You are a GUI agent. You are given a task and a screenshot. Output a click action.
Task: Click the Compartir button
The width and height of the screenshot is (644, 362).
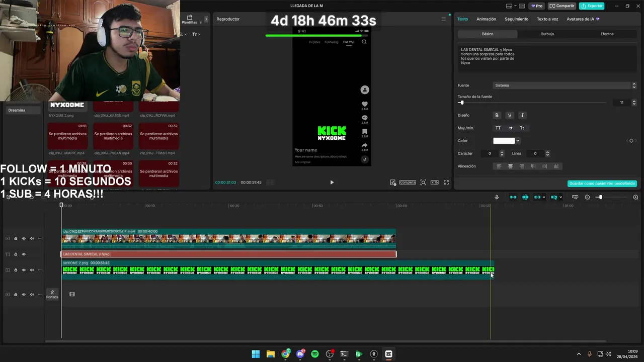pos(562,6)
